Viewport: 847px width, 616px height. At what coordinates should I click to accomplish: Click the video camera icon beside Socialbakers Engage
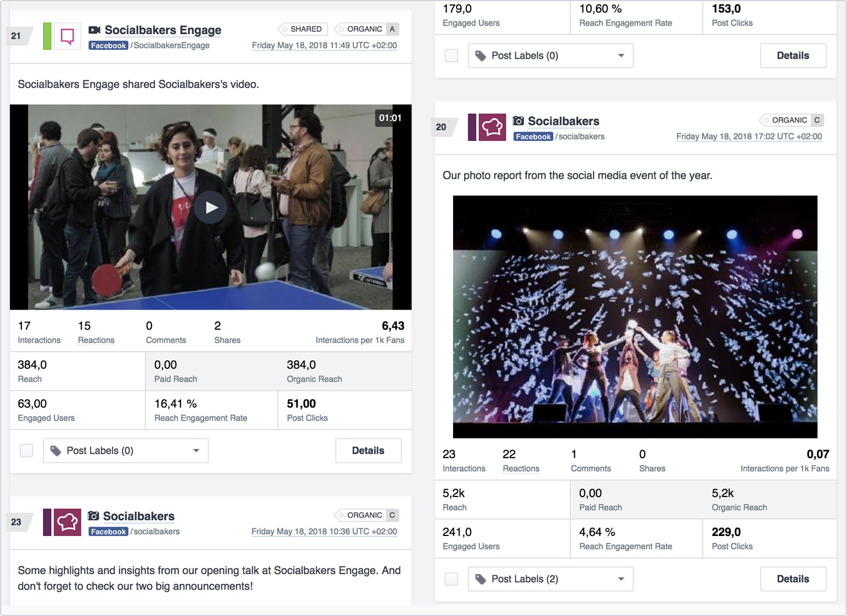coord(95,30)
